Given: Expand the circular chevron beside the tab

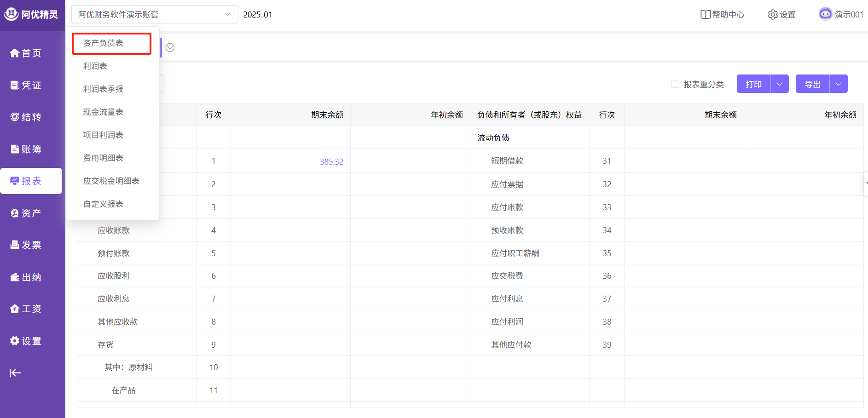Looking at the screenshot, I should point(170,47).
